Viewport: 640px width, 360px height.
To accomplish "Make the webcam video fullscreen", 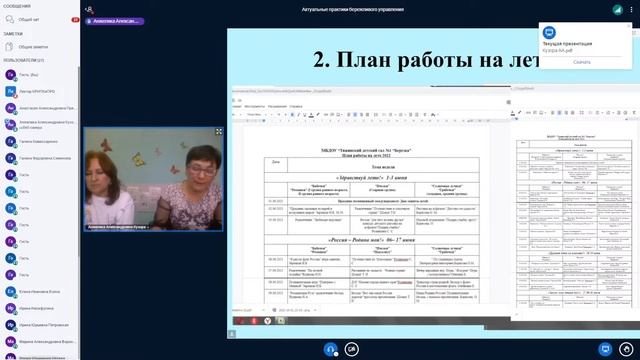I will (x=219, y=131).
